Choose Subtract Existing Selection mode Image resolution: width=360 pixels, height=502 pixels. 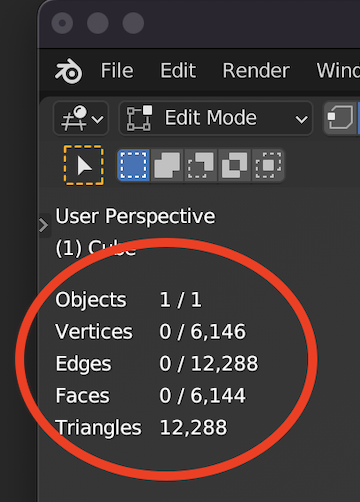201,165
